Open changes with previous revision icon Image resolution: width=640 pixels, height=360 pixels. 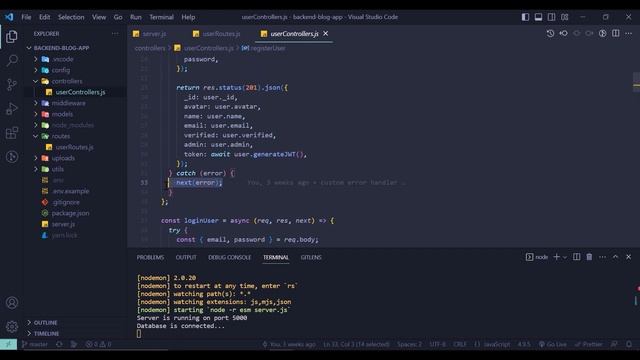coord(564,33)
